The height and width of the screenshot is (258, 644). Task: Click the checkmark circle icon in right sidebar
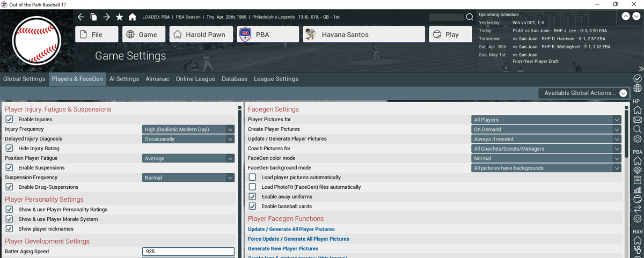pos(638,78)
